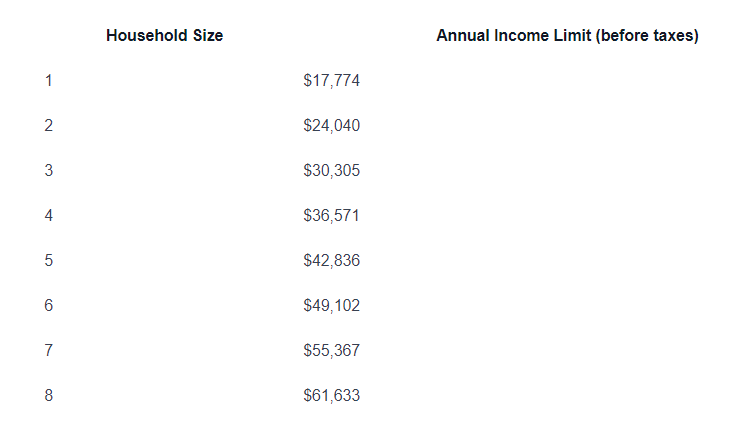Click the words 'before taxes' in header
Image resolution: width=752 pixels, height=438 pixels.
click(x=647, y=36)
